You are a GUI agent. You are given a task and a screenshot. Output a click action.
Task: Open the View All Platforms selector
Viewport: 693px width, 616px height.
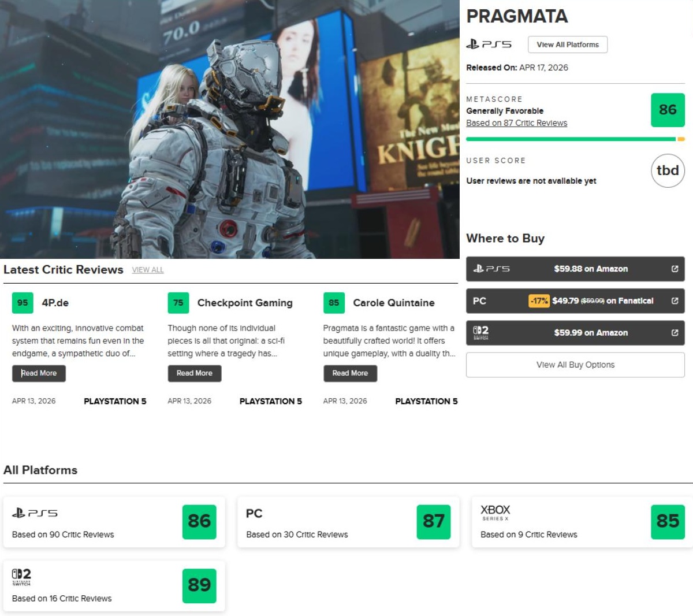click(568, 44)
